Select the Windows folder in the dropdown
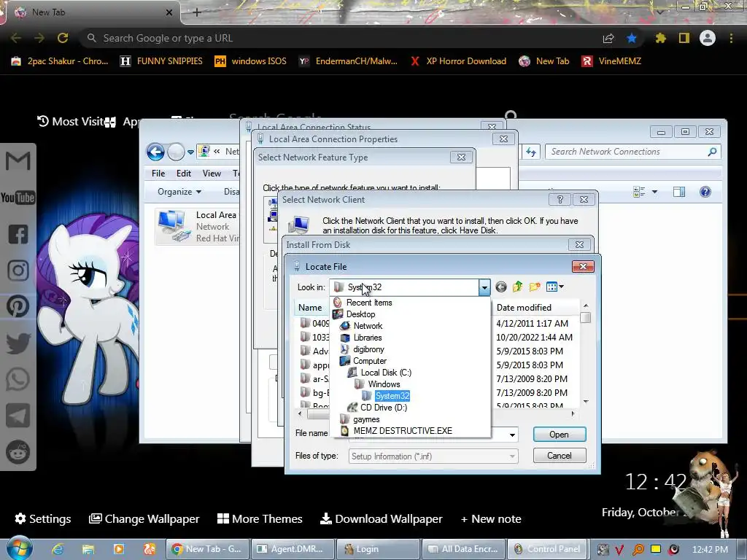Screen dimensions: 747x560 coord(377,384)
